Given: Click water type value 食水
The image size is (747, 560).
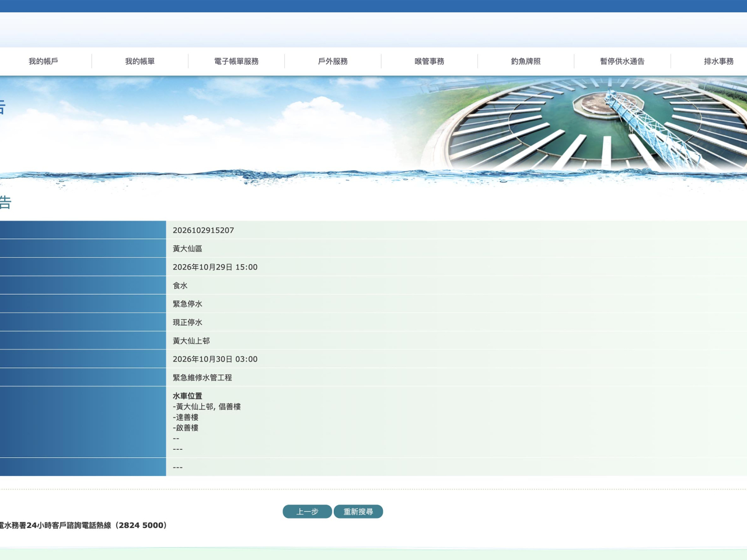Looking at the screenshot, I should pyautogui.click(x=180, y=286).
